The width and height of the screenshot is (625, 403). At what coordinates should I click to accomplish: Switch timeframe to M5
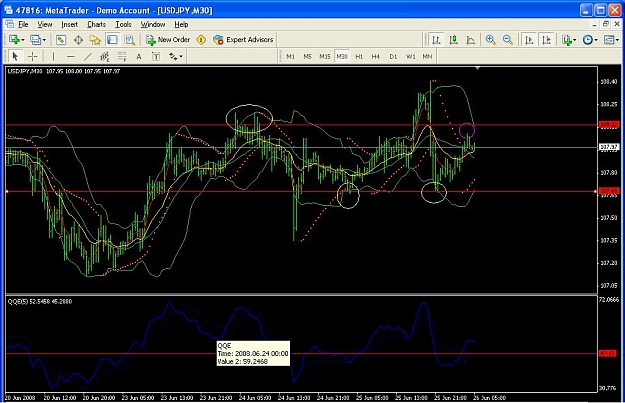(307, 57)
